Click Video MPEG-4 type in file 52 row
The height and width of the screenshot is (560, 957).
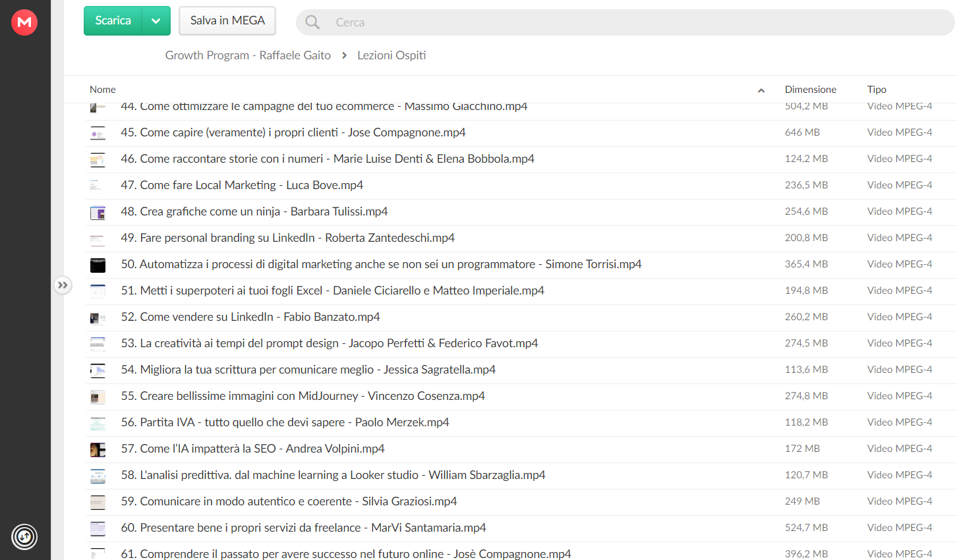(x=900, y=317)
